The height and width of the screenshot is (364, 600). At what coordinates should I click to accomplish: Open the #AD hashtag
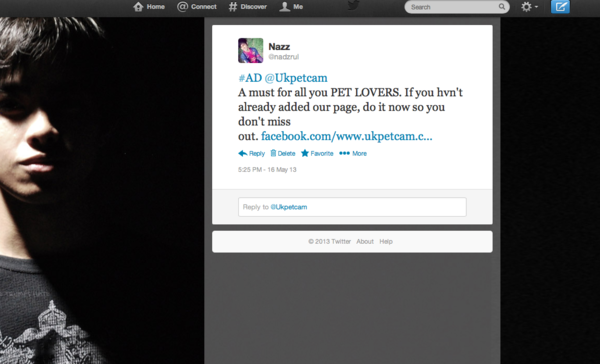click(x=250, y=78)
